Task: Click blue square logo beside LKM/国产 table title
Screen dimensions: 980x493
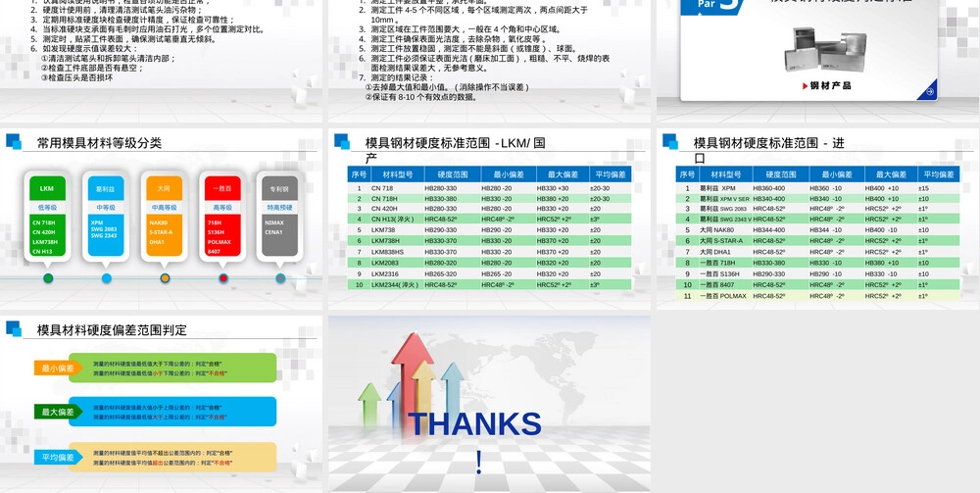Action: tap(342, 142)
